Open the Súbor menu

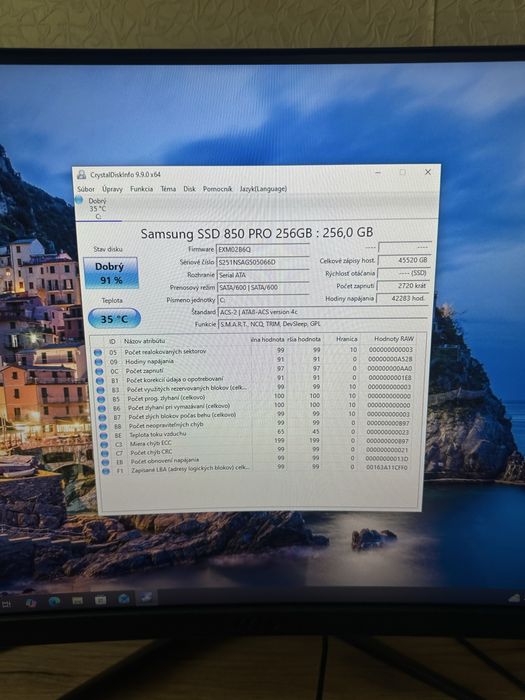click(86, 189)
